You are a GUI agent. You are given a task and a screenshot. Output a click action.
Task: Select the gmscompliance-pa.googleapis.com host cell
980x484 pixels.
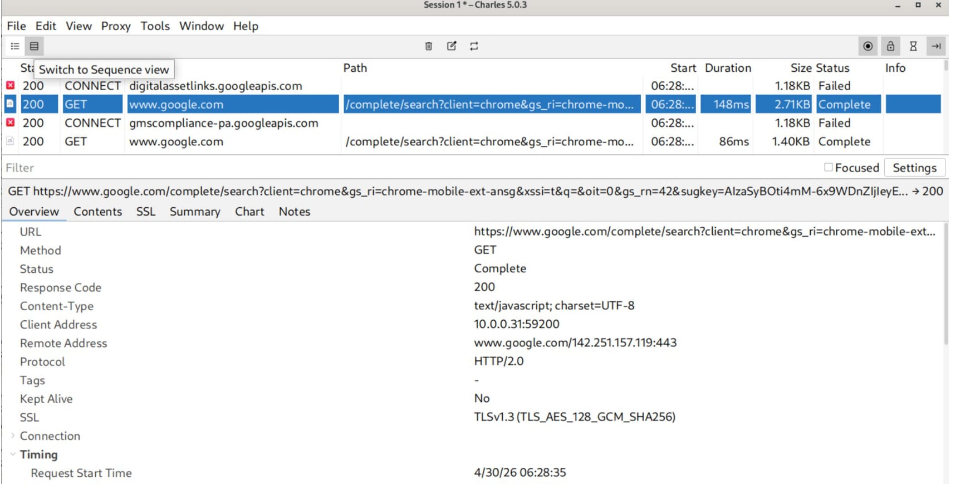point(224,123)
